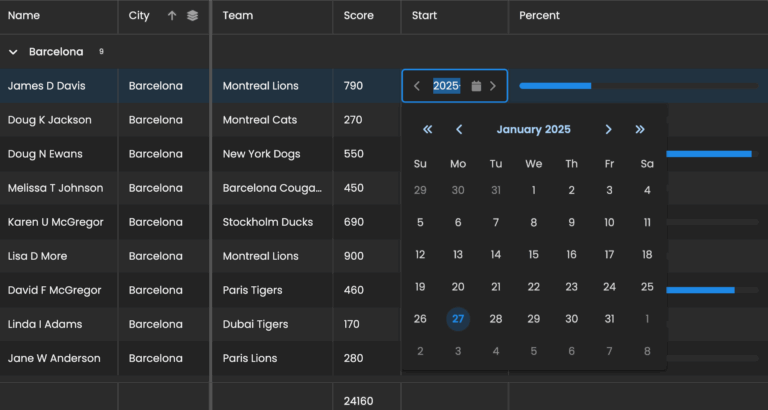The width and height of the screenshot is (768, 410).
Task: Click the percent progress bar for James D Davis
Action: tap(637, 86)
